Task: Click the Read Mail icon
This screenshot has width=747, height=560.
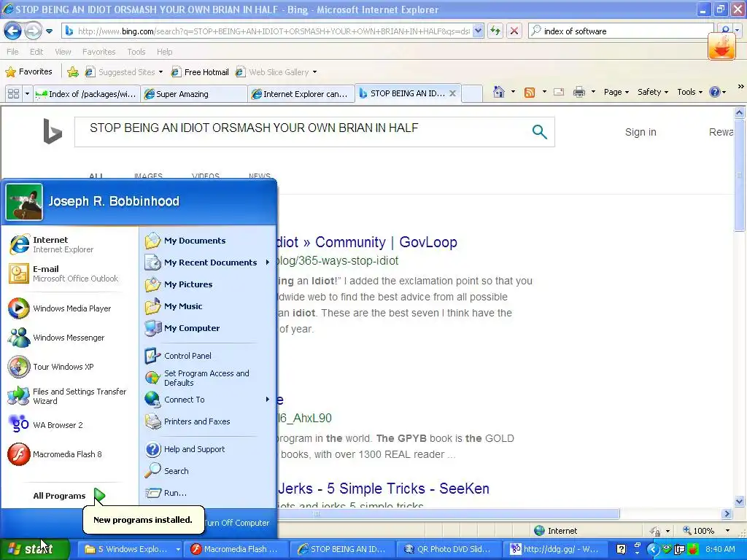Action: pos(559,92)
